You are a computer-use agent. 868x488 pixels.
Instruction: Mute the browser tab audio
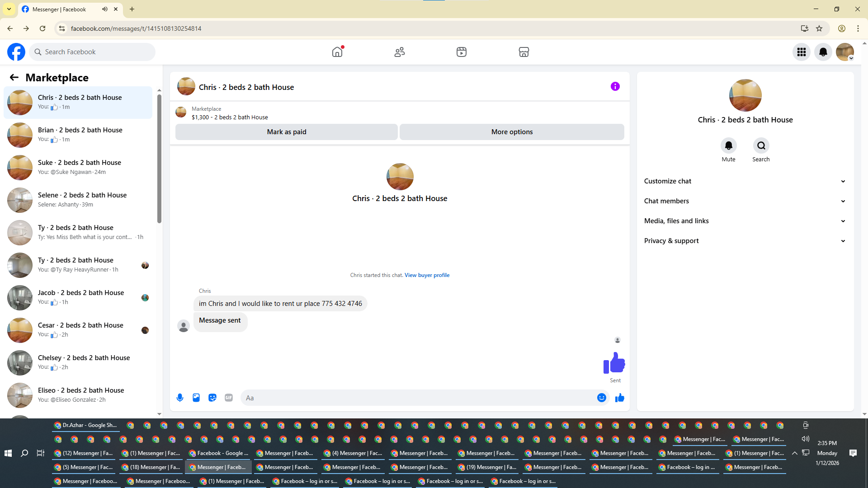point(105,9)
